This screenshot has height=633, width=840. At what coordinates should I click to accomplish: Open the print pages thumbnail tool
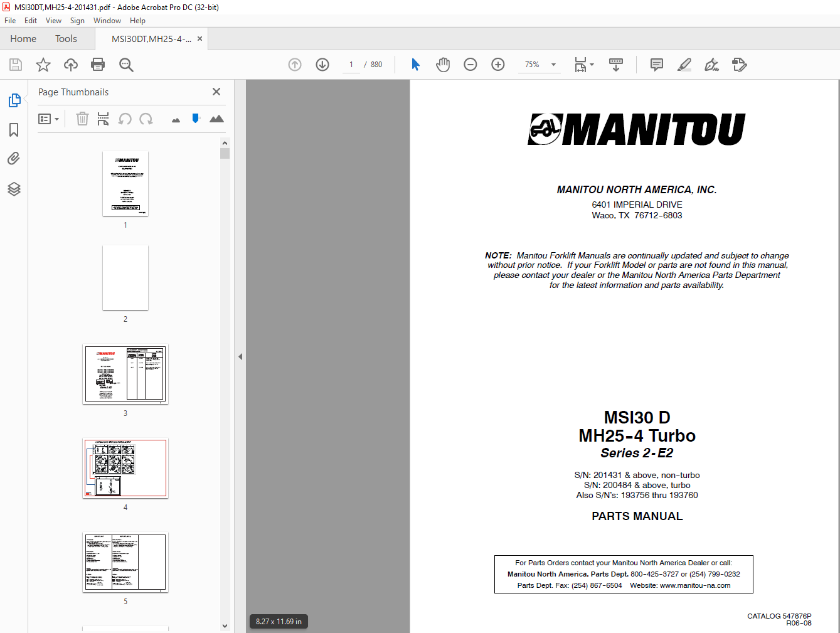coord(104,119)
